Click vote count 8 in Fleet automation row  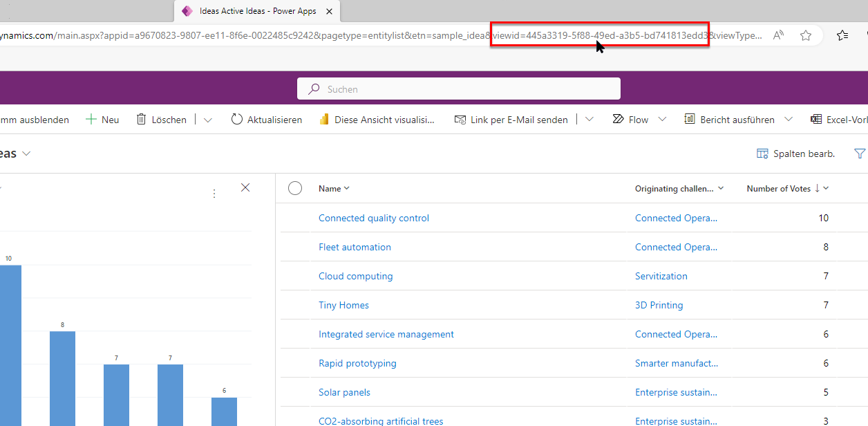(826, 247)
